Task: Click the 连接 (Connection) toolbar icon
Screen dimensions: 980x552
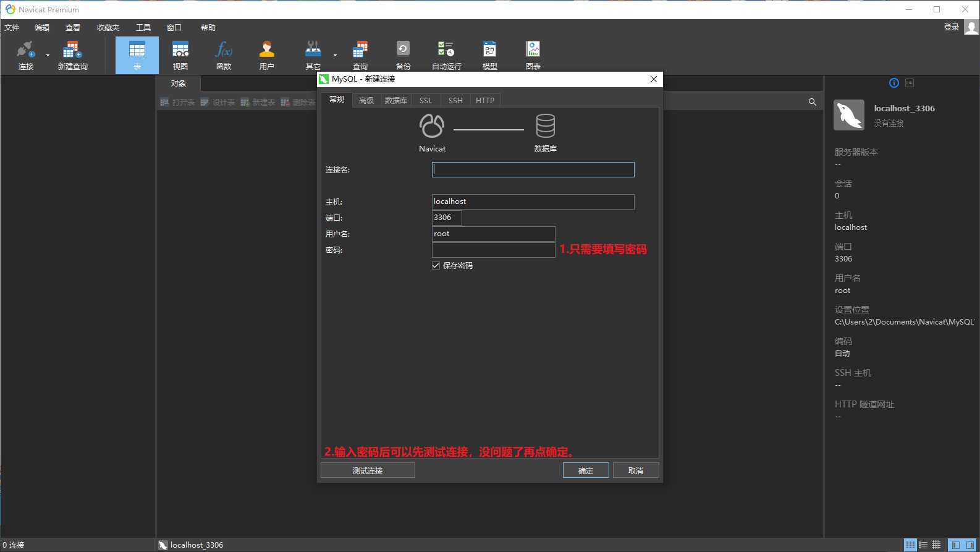Action: (25, 55)
